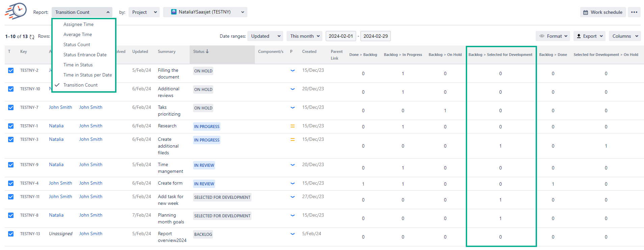Click the priority icon for TESTNY-9
The image size is (644, 250).
tap(293, 165)
